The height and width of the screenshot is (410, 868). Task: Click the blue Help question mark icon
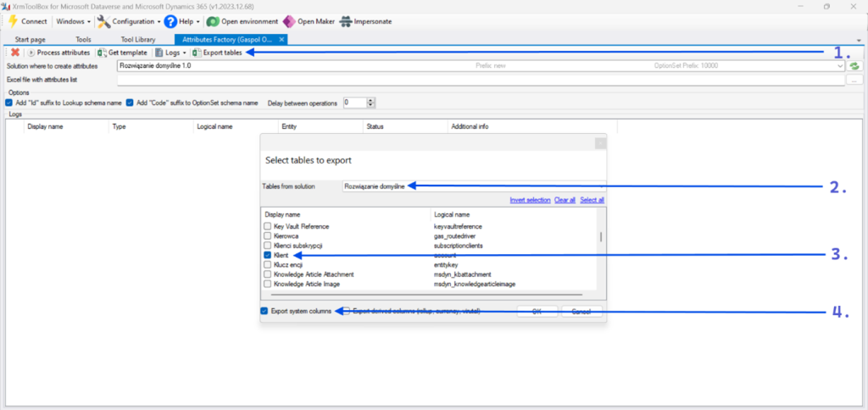click(170, 21)
